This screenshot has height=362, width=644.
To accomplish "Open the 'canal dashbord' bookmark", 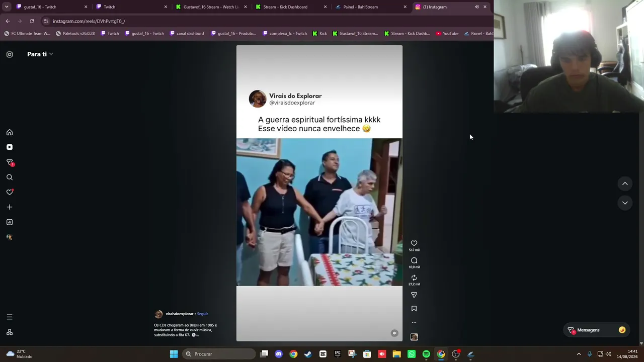I will [x=187, y=34].
